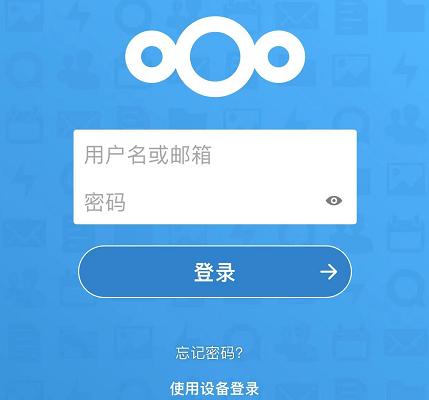Open the 使用设备登录 link
This screenshot has height=400, width=429.
pos(214,388)
